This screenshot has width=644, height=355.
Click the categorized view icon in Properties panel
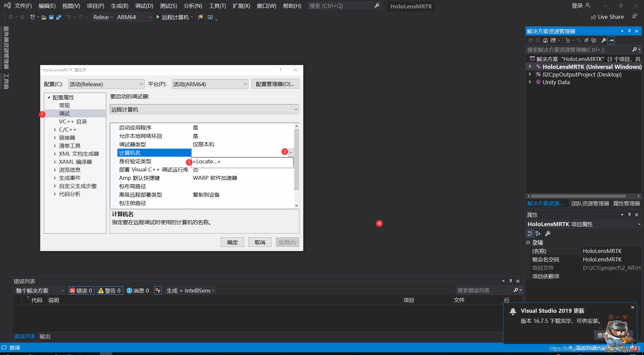(530, 234)
